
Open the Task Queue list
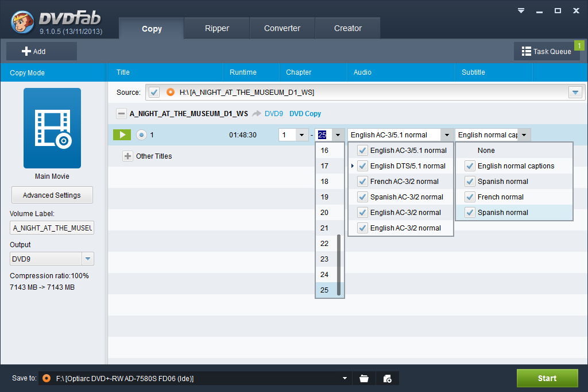pyautogui.click(x=546, y=51)
